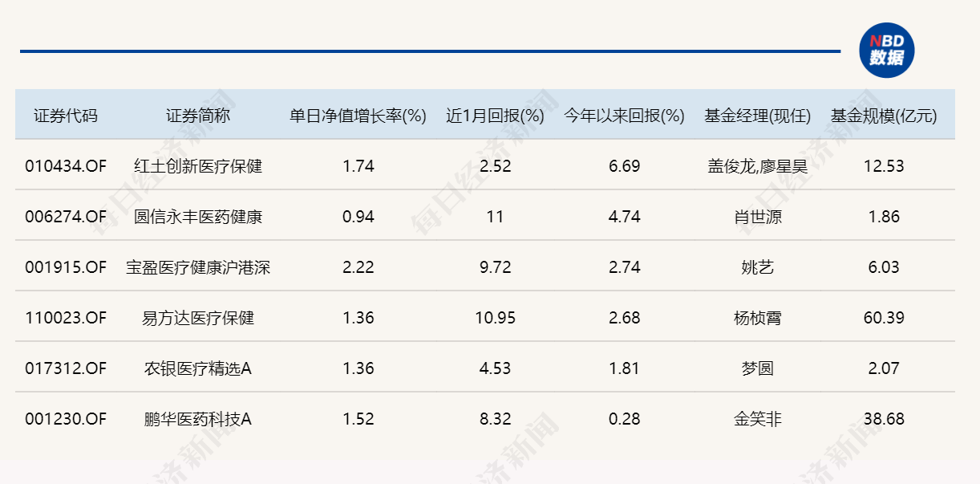
Task: Click the 单日净值增长率(%) column header
Action: (358, 116)
